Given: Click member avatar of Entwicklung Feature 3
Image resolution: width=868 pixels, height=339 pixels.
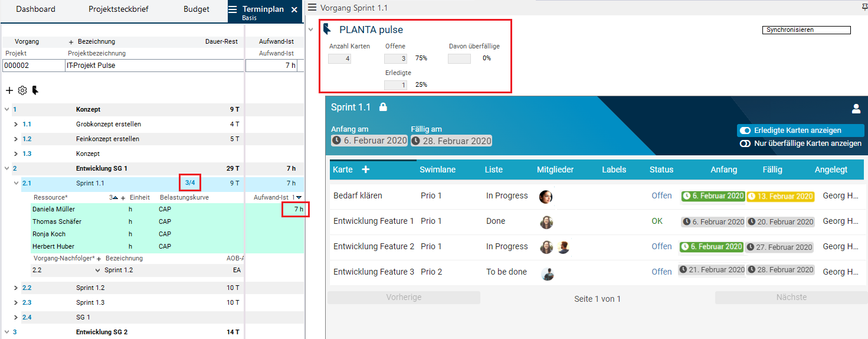Looking at the screenshot, I should 547,272.
